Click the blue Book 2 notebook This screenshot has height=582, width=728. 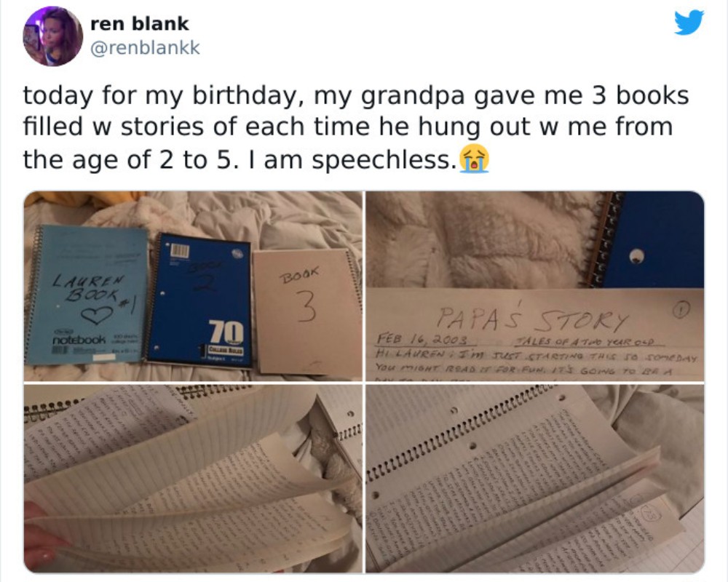(x=200, y=300)
